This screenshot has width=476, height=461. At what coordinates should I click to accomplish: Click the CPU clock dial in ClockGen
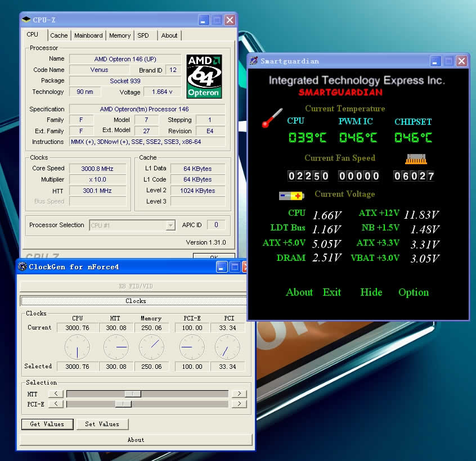click(78, 347)
